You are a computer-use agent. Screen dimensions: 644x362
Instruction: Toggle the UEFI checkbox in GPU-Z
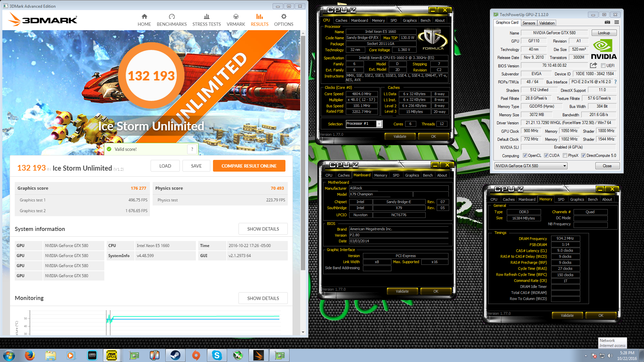point(603,66)
